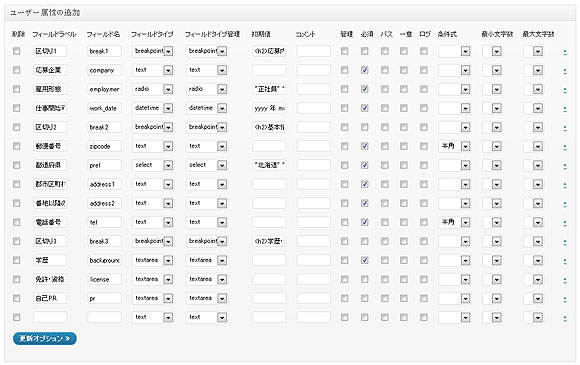Tick the delete checkbox for the break1 row
This screenshot has height=365, width=580.
tap(16, 51)
